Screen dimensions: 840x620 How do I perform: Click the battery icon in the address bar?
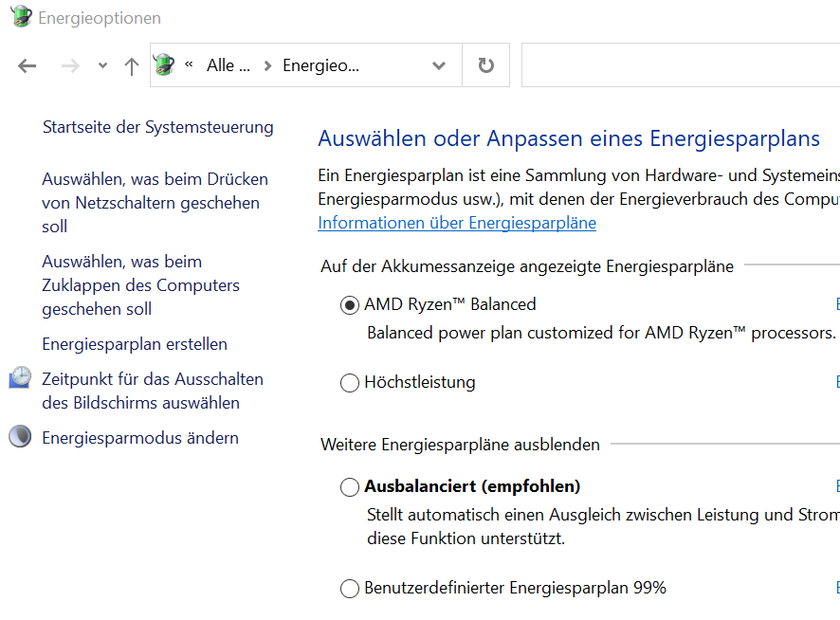[x=165, y=65]
